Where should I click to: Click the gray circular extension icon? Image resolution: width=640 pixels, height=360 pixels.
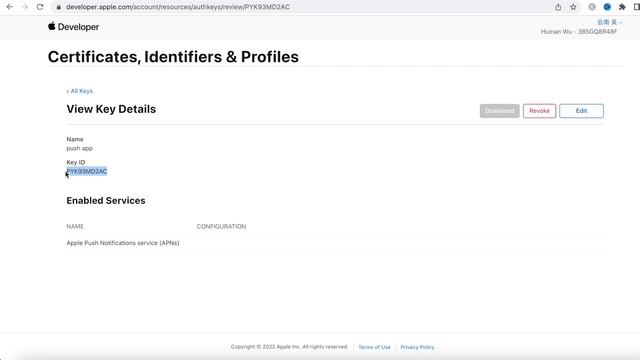pyautogui.click(x=592, y=7)
